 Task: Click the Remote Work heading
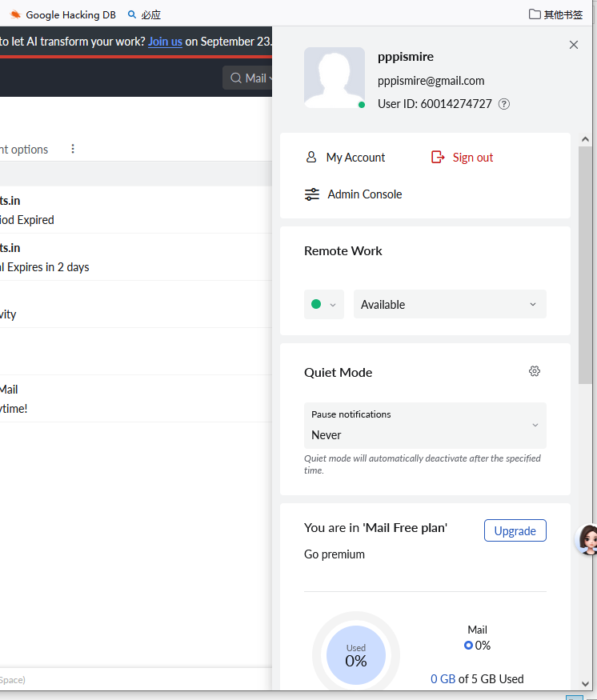point(343,251)
